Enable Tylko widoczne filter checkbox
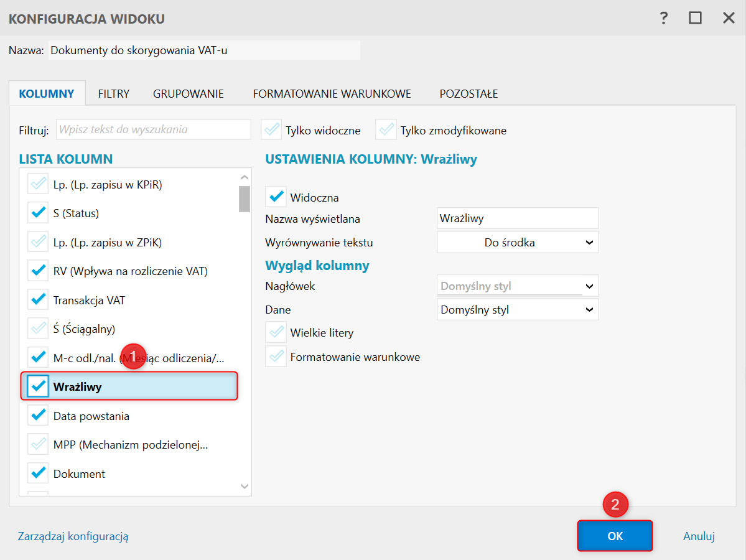 [x=272, y=130]
